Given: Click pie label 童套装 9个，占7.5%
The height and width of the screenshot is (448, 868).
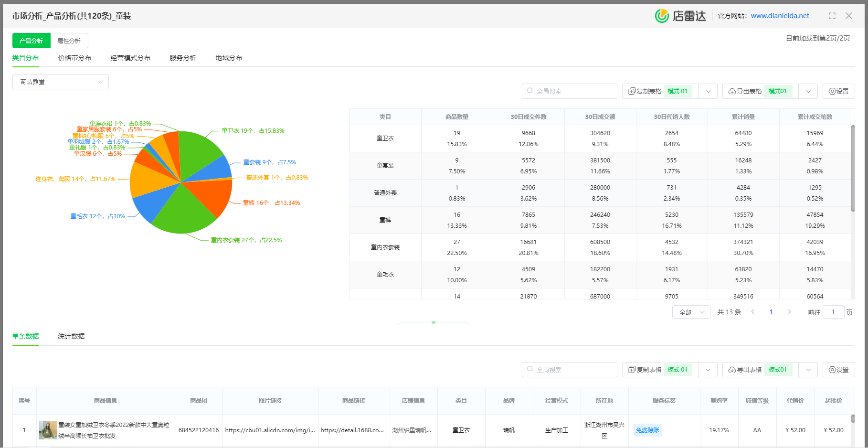Looking at the screenshot, I should point(270,162).
